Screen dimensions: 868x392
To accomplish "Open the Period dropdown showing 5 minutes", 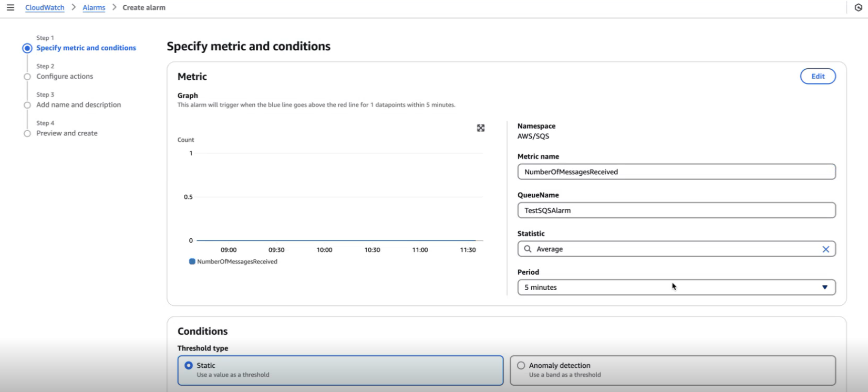I will (676, 287).
